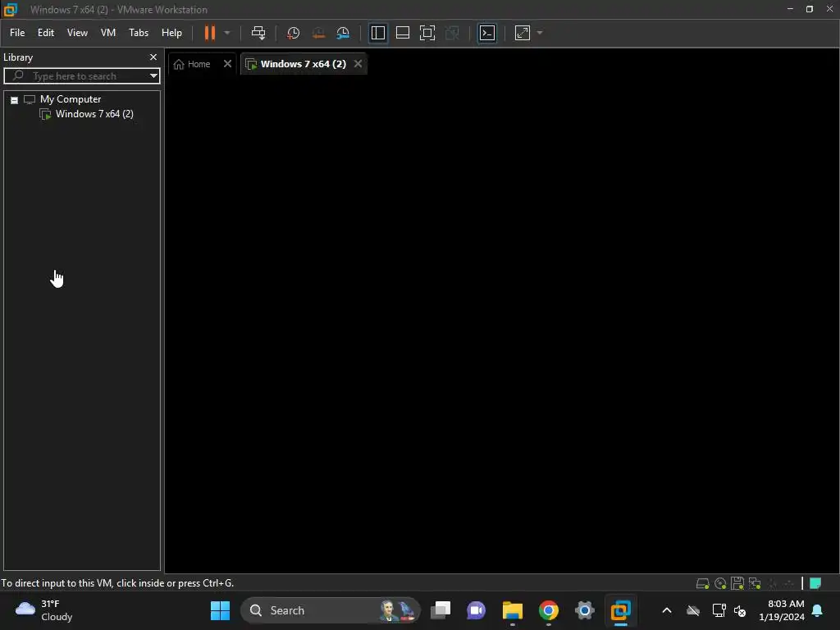Image resolution: width=840 pixels, height=630 pixels.
Task: Click the network adapter status icon
Action: [x=755, y=583]
